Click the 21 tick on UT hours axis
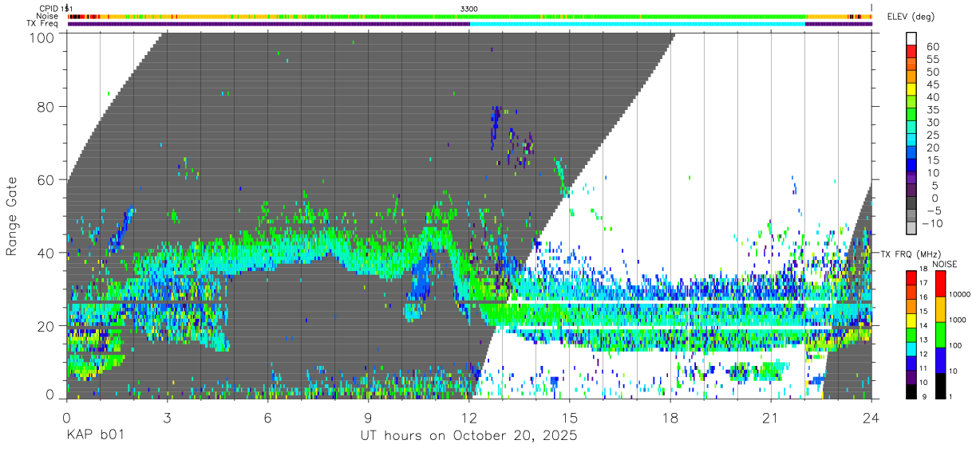980x452 pixels. pos(771,417)
